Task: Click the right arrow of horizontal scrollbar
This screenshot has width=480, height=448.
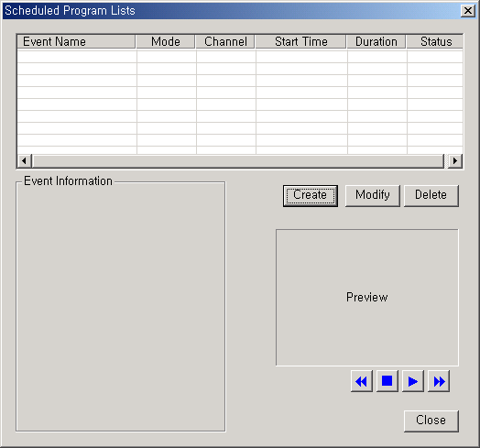Action: pyautogui.click(x=455, y=160)
